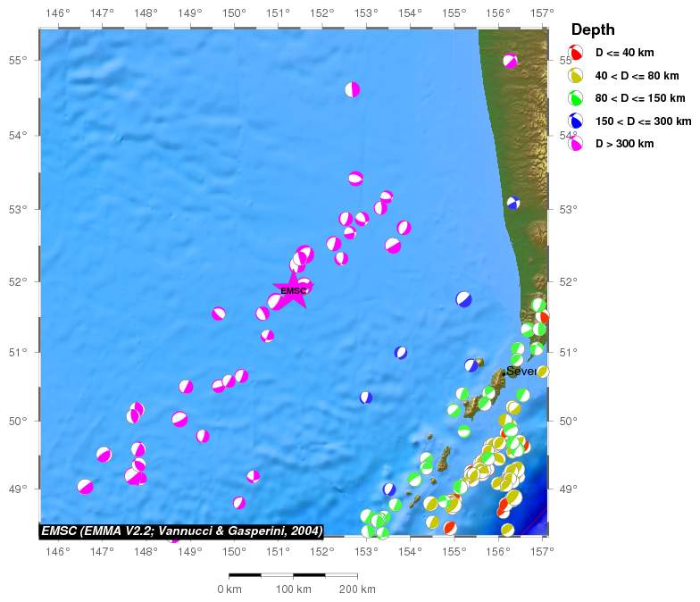This screenshot has height=602, width=700.
Task: Click the magenta striped beach ball near 53.4°
Action: (355, 179)
